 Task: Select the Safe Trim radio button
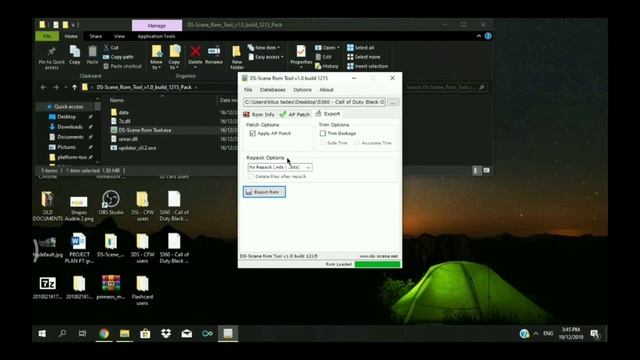(323, 143)
